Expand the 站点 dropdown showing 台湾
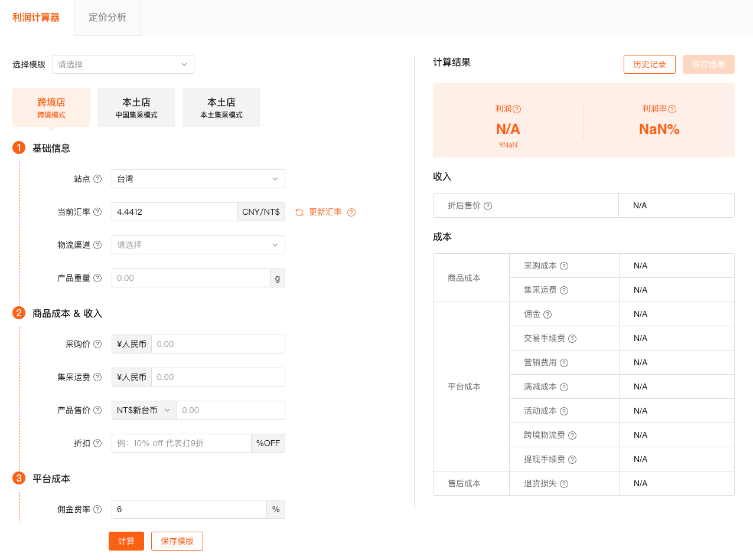 coord(198,179)
